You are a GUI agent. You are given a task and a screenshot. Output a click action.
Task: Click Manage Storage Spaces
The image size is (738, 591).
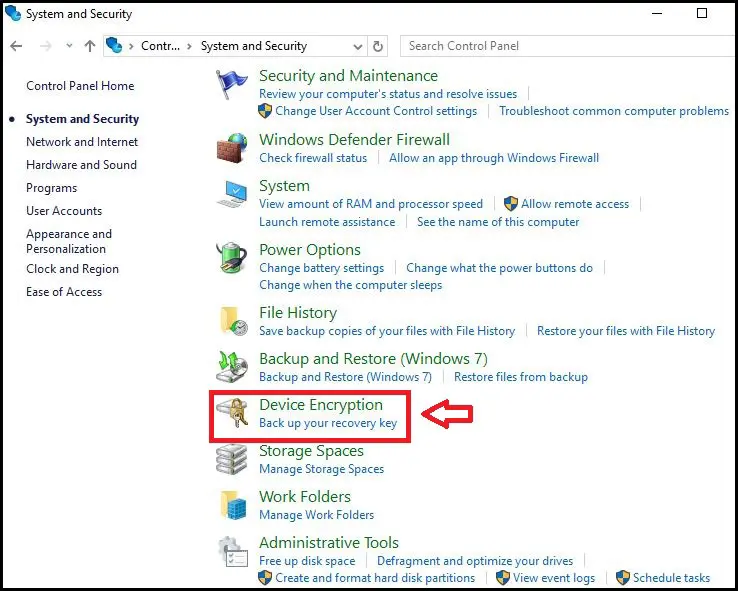(x=321, y=469)
